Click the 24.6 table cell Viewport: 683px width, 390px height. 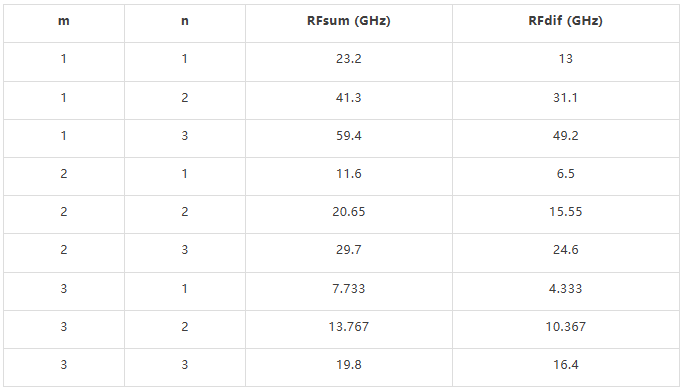565,250
